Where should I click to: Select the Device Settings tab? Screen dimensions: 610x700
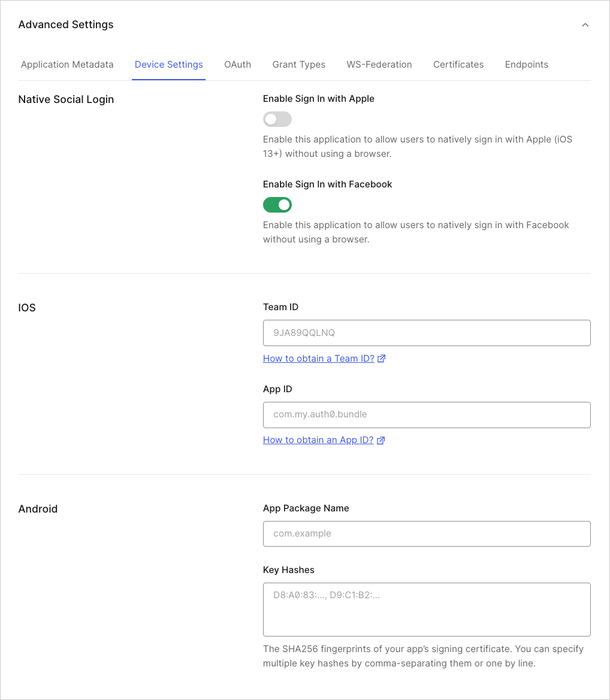point(168,64)
